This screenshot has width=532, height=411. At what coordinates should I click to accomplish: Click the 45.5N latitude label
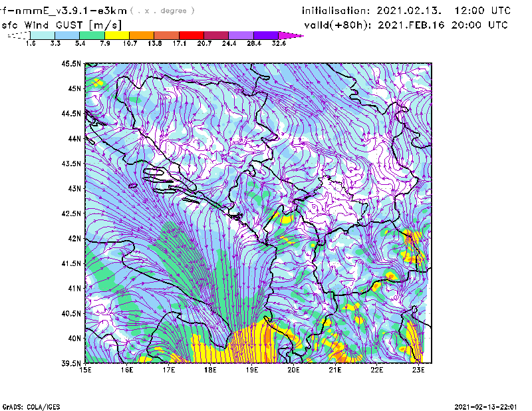point(71,63)
